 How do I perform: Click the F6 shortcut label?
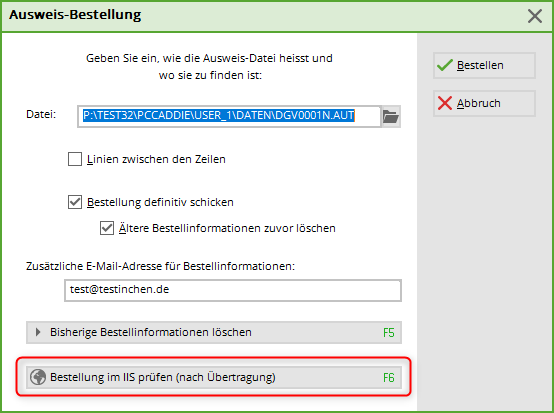(388, 378)
